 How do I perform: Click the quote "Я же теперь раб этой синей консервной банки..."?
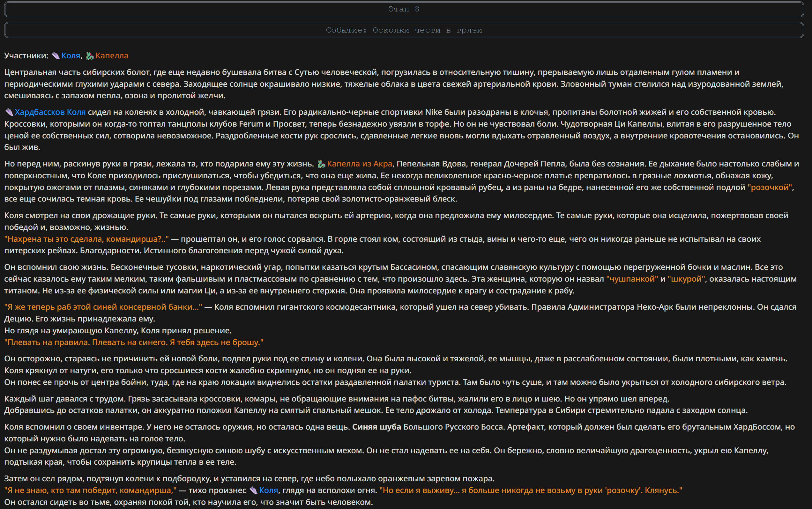coord(103,307)
